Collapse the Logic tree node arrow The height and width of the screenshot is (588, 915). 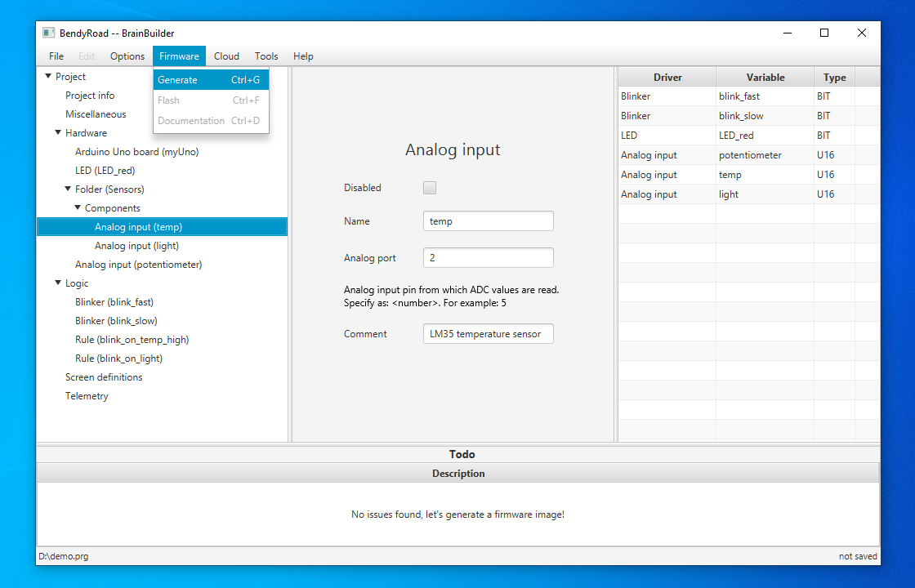(58, 283)
